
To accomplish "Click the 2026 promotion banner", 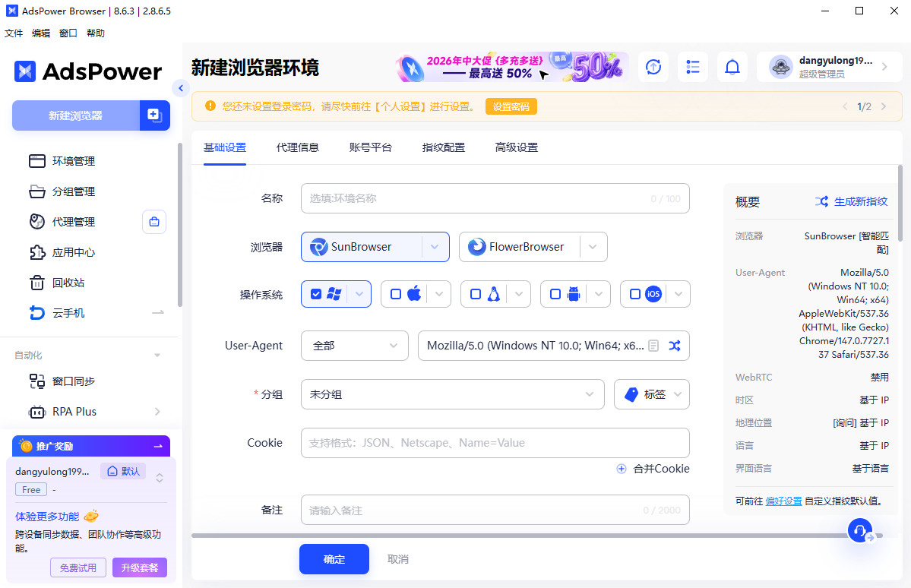I will coord(512,67).
